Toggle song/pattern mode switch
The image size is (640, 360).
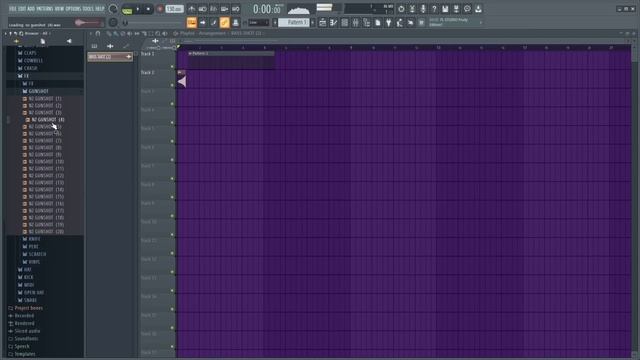point(127,10)
